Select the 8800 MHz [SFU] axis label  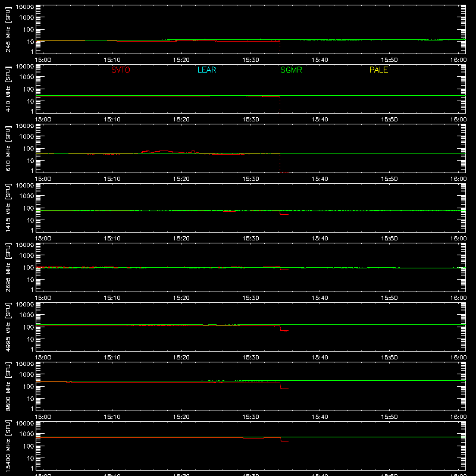click(x=8, y=386)
